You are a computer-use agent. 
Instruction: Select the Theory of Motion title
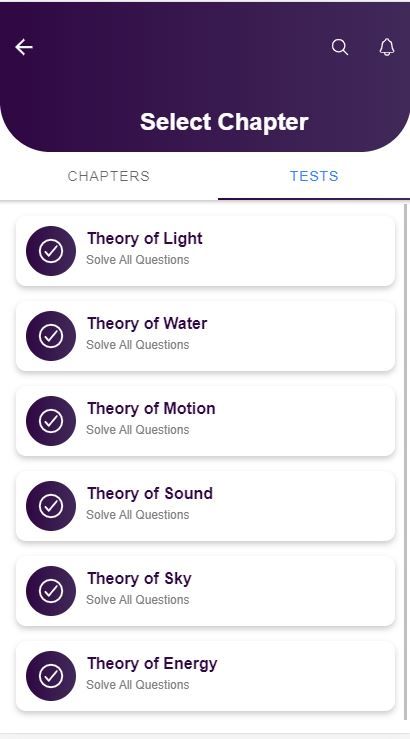pos(151,408)
